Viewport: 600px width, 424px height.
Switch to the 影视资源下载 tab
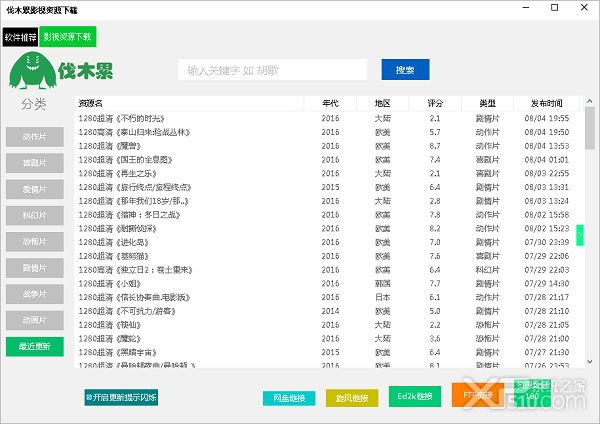click(67, 37)
